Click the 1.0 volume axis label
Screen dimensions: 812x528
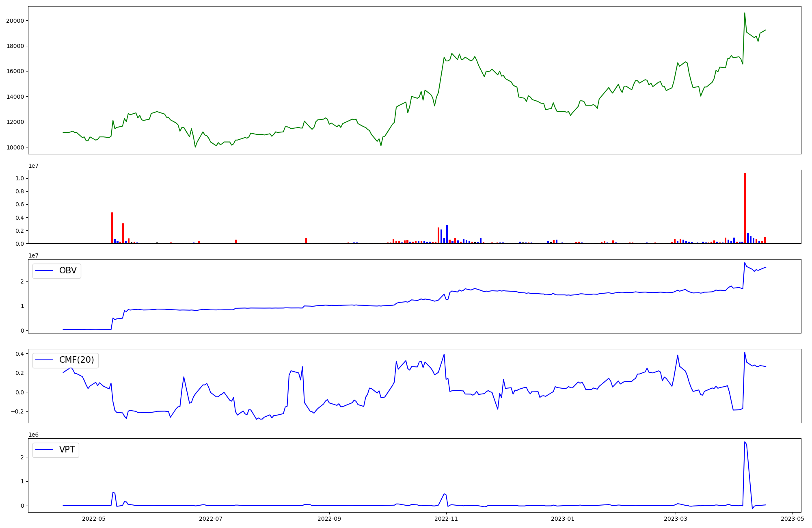tap(20, 178)
